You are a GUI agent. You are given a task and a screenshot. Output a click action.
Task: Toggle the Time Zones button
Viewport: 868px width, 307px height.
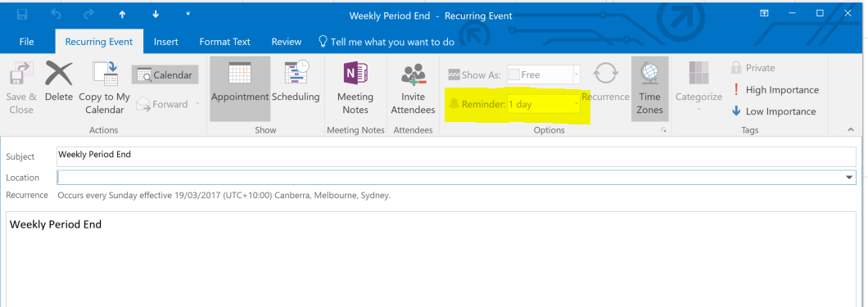650,88
